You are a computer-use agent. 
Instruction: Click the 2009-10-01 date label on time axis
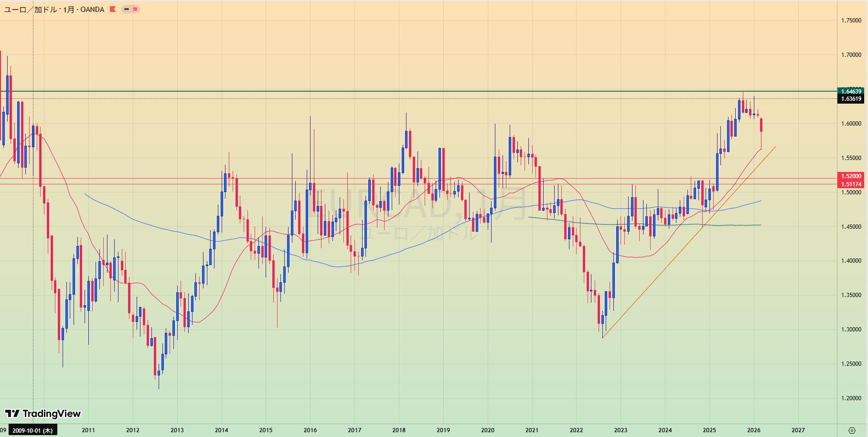[x=33, y=430]
